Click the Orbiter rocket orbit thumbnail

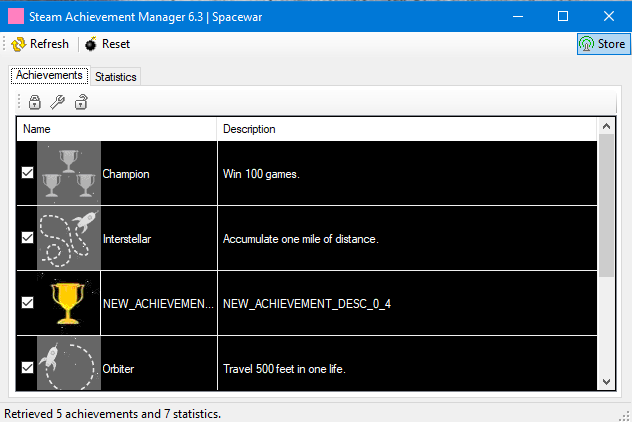tap(69, 363)
